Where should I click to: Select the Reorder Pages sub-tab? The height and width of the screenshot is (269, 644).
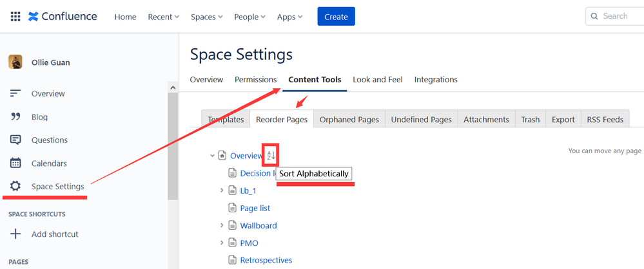point(282,119)
